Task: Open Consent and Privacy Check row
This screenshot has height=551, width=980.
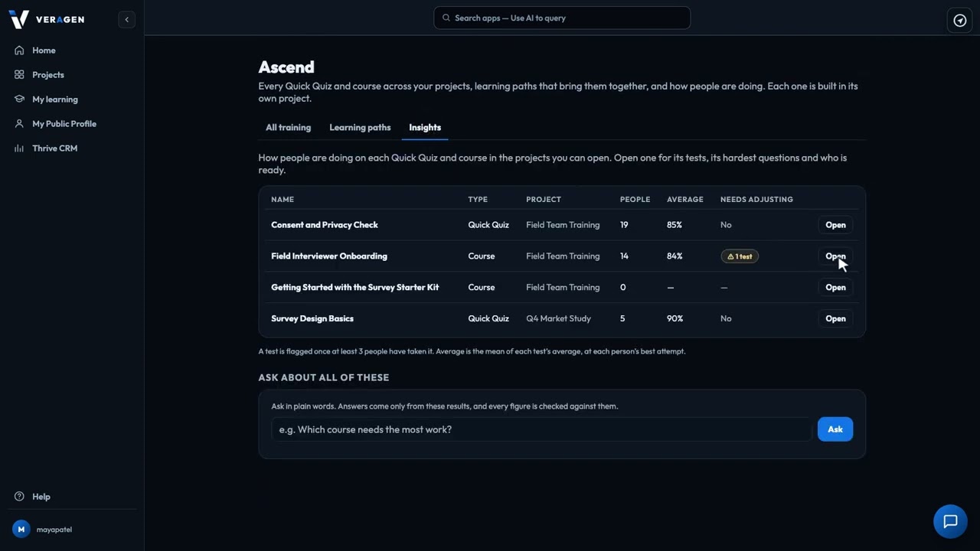Action: [835, 225]
